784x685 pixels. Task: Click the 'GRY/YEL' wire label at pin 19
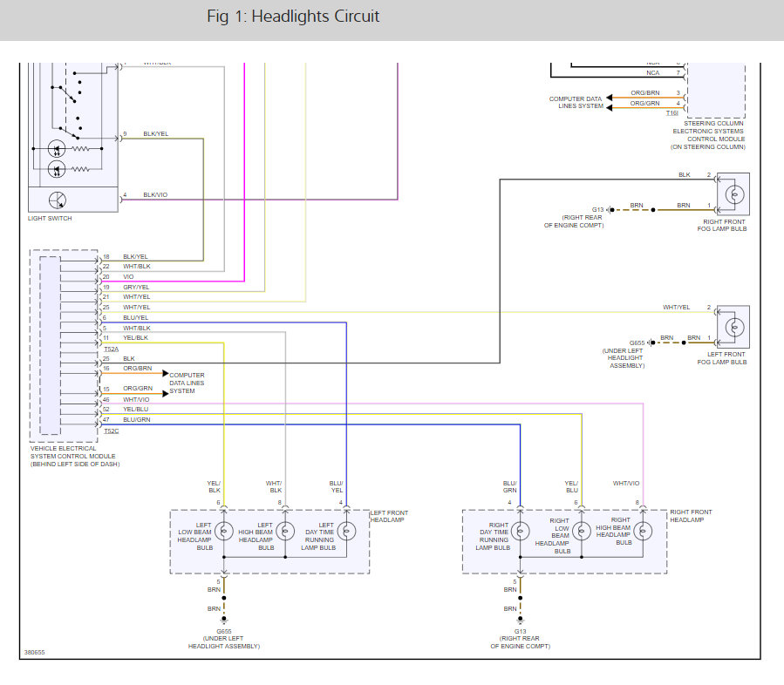136,288
